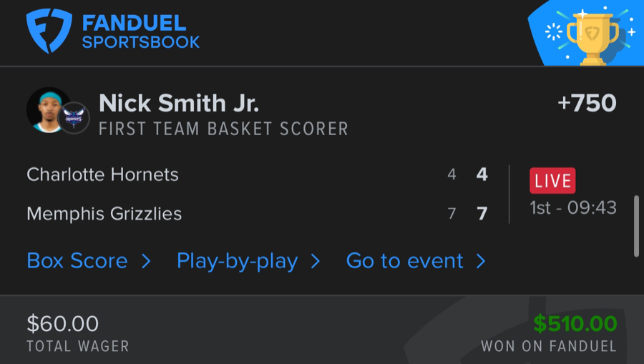The width and height of the screenshot is (644, 364).
Task: Click the $510.00 winnings amount
Action: [x=575, y=324]
